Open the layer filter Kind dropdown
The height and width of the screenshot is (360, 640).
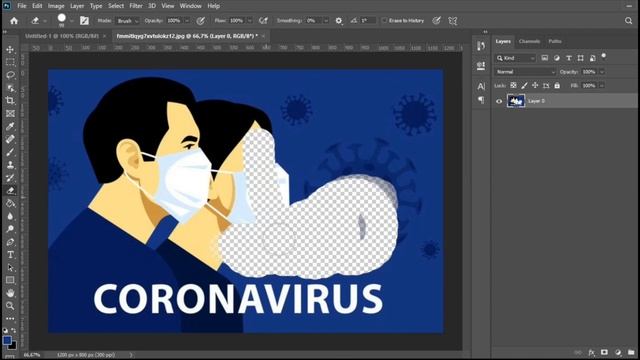tap(515, 58)
